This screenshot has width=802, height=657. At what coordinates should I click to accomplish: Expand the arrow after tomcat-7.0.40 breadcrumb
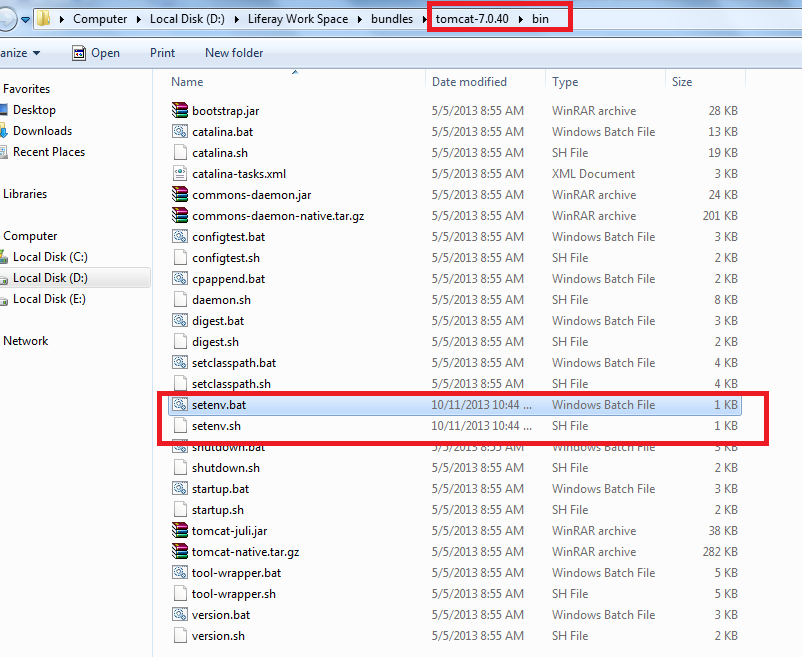(521, 19)
